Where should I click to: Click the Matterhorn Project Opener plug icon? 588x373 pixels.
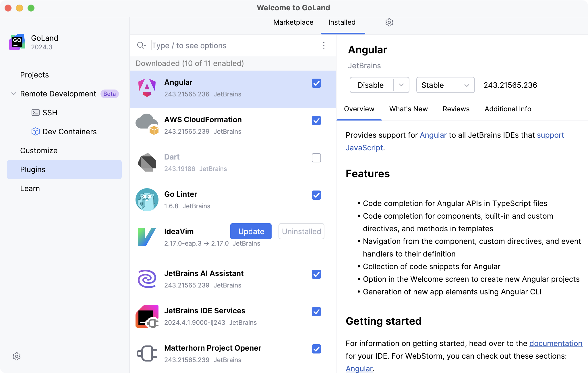pos(147,353)
